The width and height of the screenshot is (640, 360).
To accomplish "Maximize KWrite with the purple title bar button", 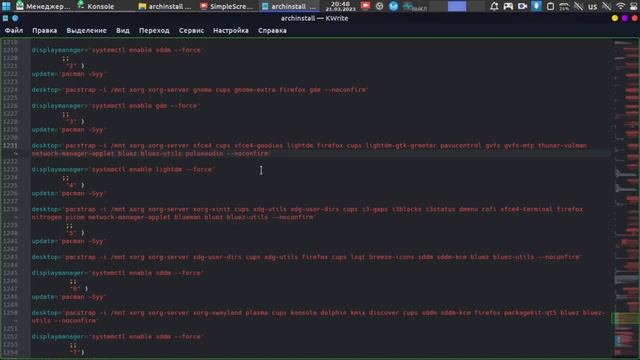I will [624, 18].
